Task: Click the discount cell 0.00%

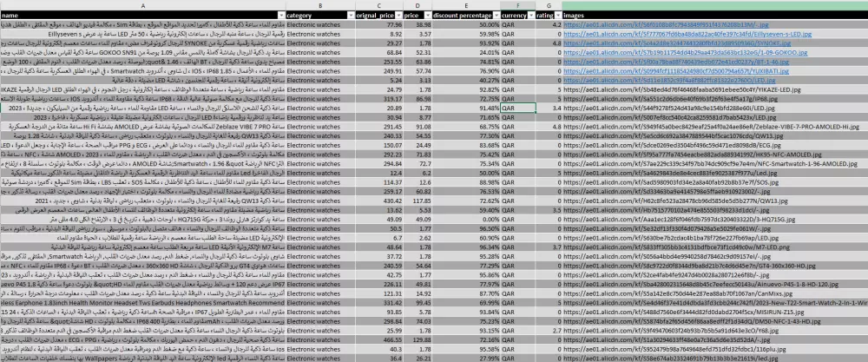Action: click(x=465, y=219)
